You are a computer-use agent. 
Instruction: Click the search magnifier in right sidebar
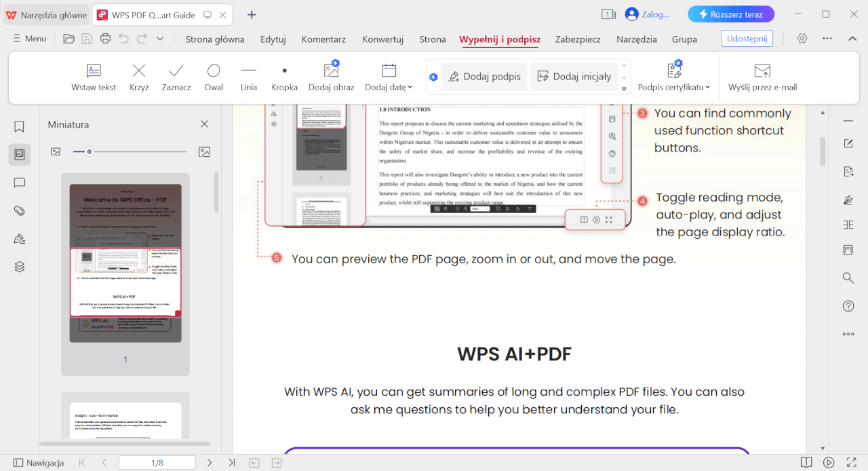[x=848, y=278]
